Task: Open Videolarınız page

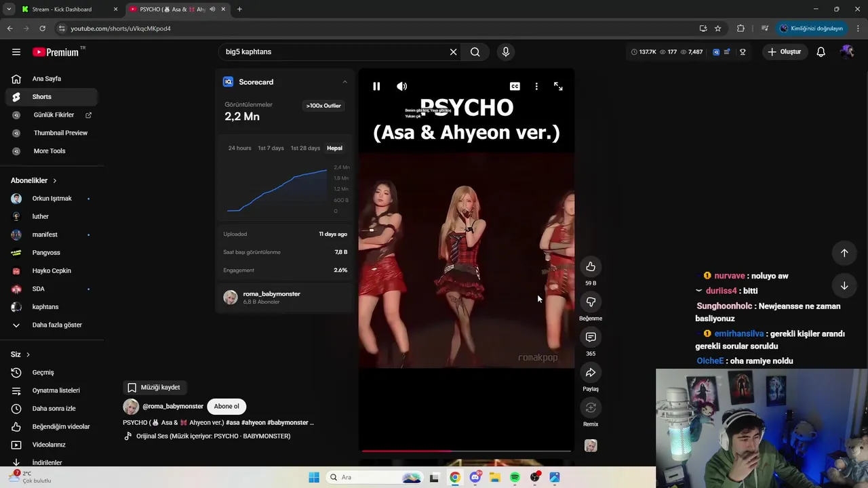Action: (x=52, y=445)
